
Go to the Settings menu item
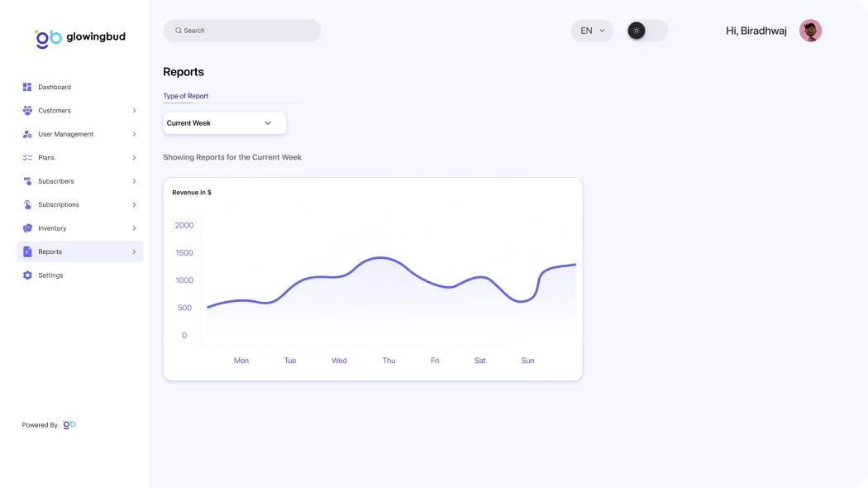pos(50,275)
